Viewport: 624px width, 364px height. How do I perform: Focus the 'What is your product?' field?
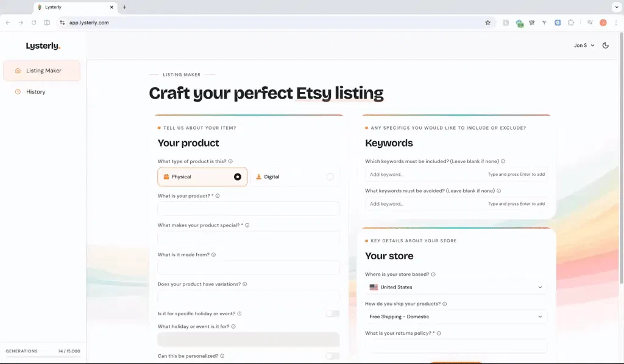click(249, 209)
